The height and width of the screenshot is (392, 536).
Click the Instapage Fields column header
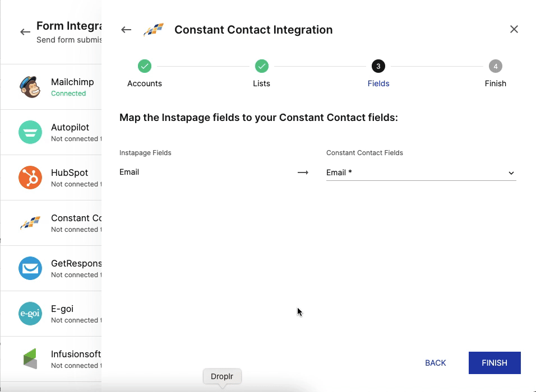[x=145, y=153]
